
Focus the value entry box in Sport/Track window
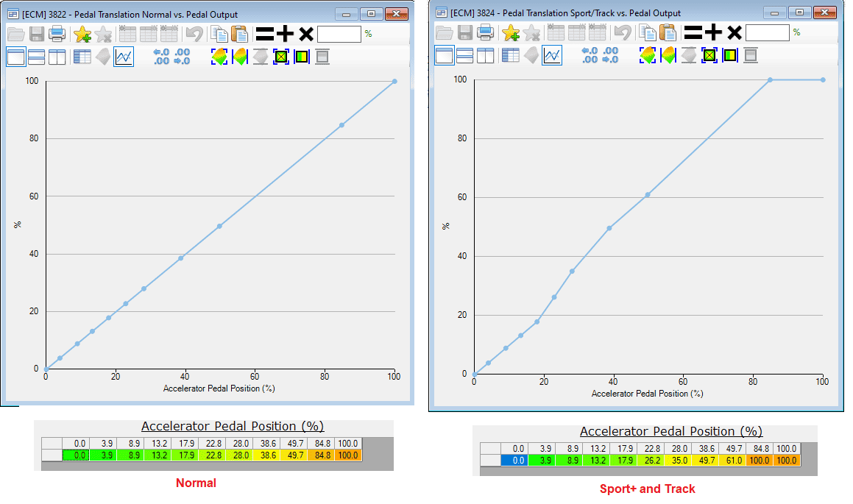(767, 32)
